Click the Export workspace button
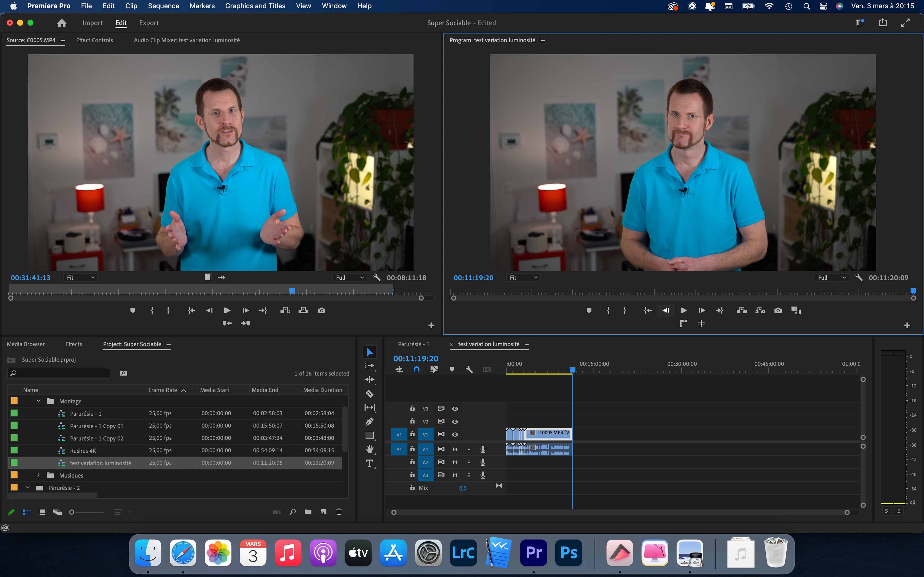Viewport: 924px width, 577px height. coord(148,23)
